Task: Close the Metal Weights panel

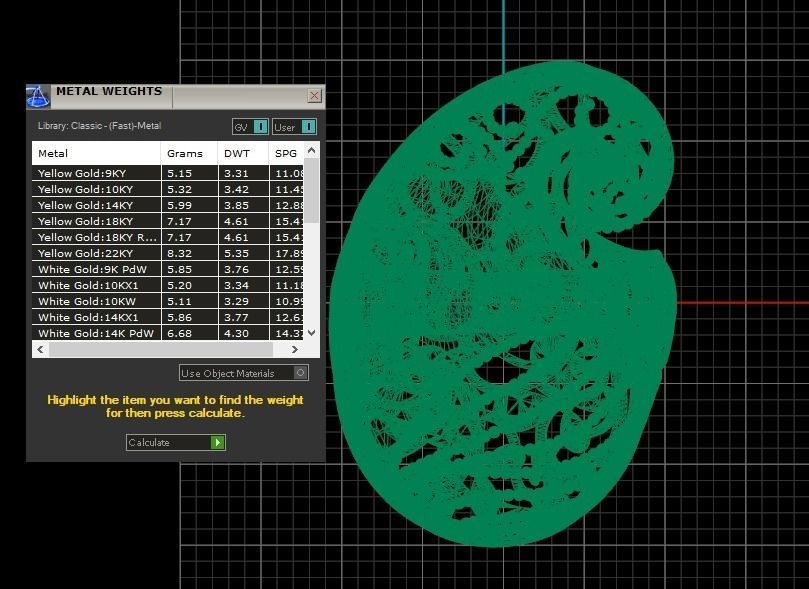Action: tap(314, 95)
